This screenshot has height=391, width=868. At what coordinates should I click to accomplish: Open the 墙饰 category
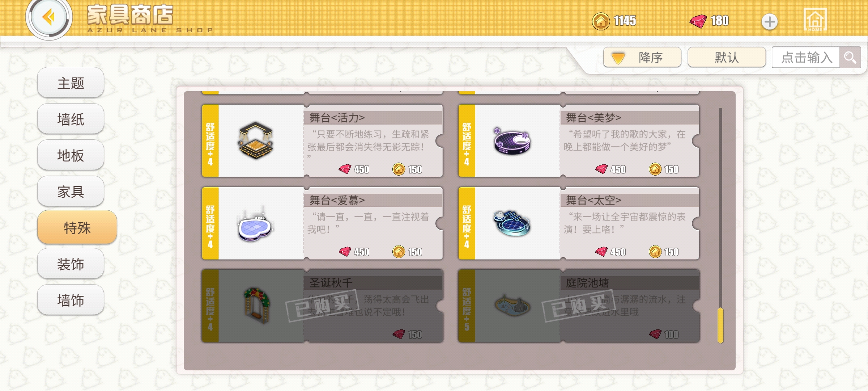(x=71, y=300)
